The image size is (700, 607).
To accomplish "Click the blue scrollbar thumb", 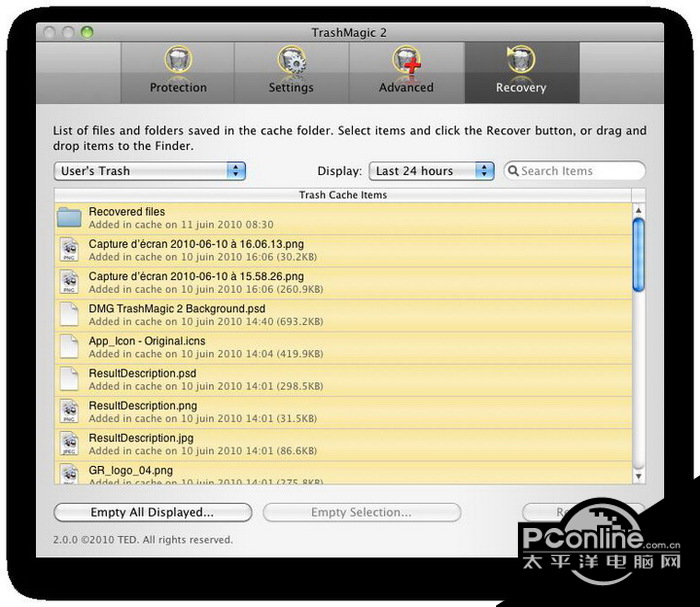I will point(638,255).
